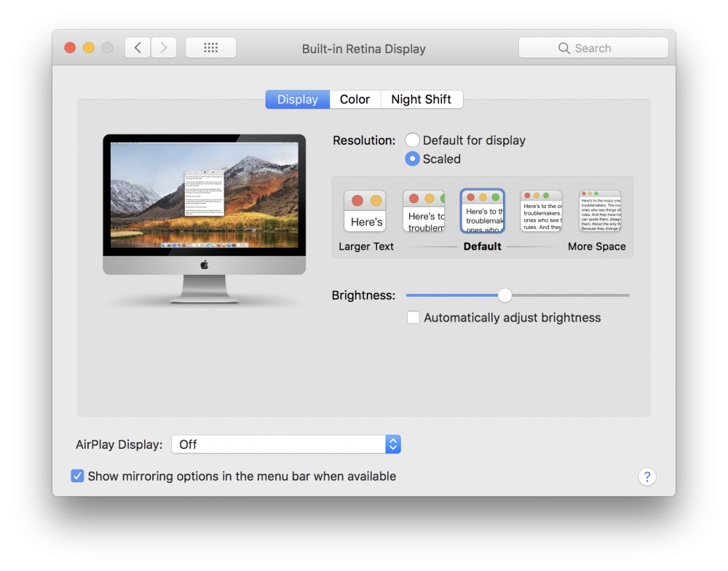Open the AirPlay Display dropdown

coord(286,444)
